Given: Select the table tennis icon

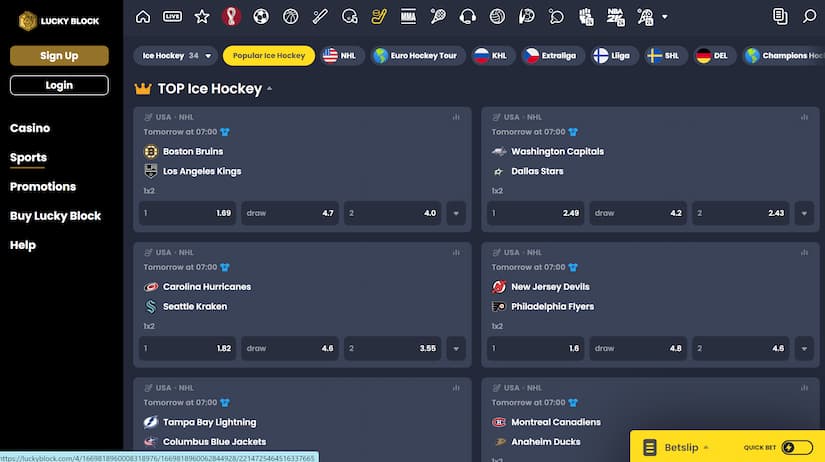Looking at the screenshot, I should point(556,17).
